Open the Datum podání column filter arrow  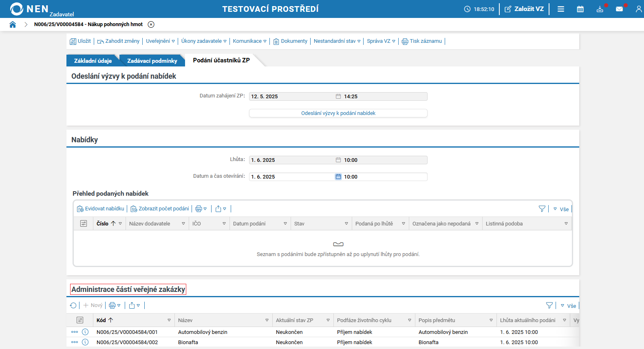pyautogui.click(x=285, y=224)
